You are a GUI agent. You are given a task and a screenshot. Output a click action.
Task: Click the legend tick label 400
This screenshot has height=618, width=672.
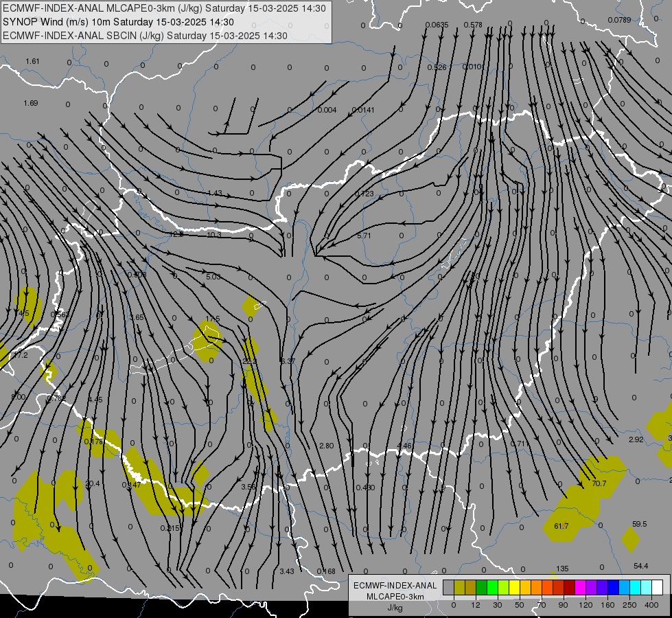[651, 605]
